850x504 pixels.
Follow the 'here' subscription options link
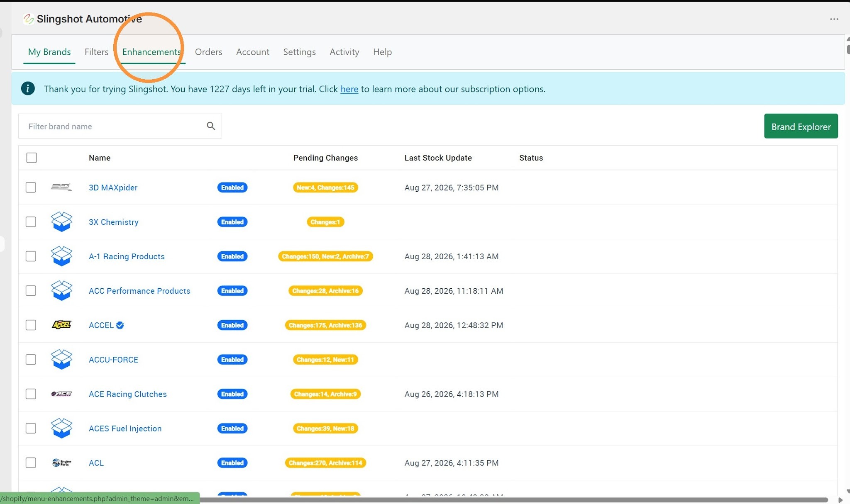click(349, 89)
